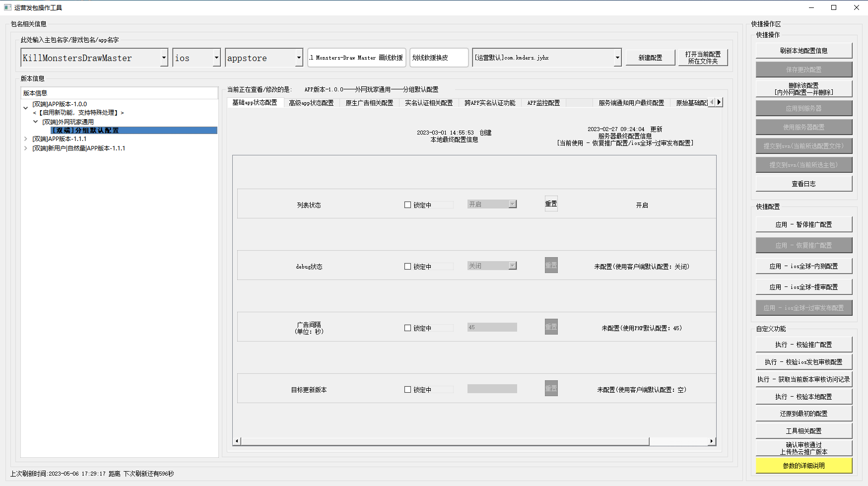868x486 pixels.
Task: Click 还原到最初的配置 button
Action: point(803,414)
